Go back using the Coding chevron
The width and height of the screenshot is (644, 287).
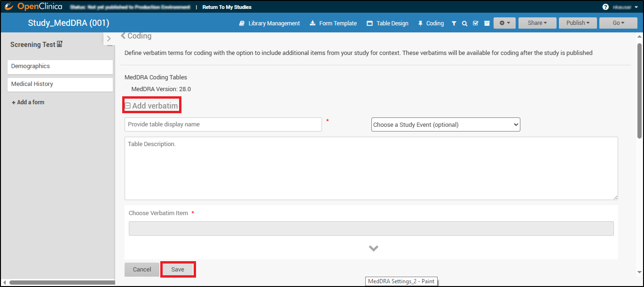pyautogui.click(x=123, y=36)
